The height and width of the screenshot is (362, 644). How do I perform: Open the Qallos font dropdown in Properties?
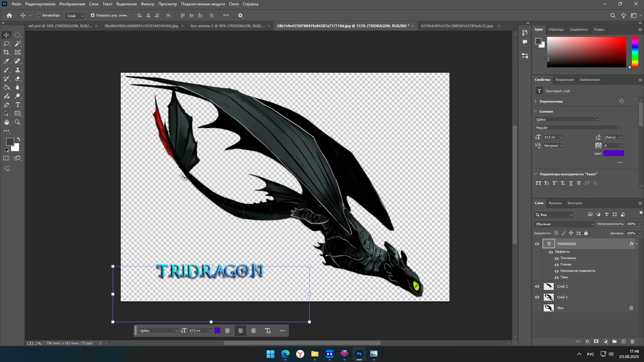point(597,120)
